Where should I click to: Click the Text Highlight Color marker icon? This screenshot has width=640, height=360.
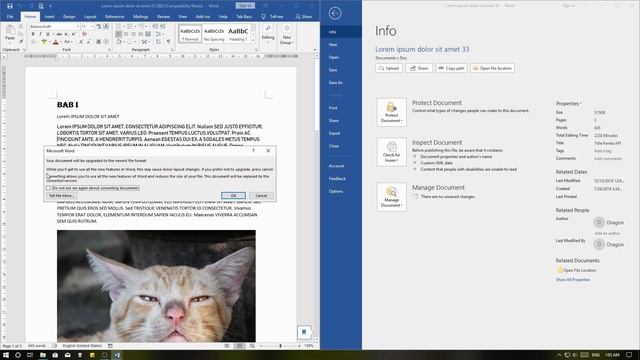pos(44,42)
